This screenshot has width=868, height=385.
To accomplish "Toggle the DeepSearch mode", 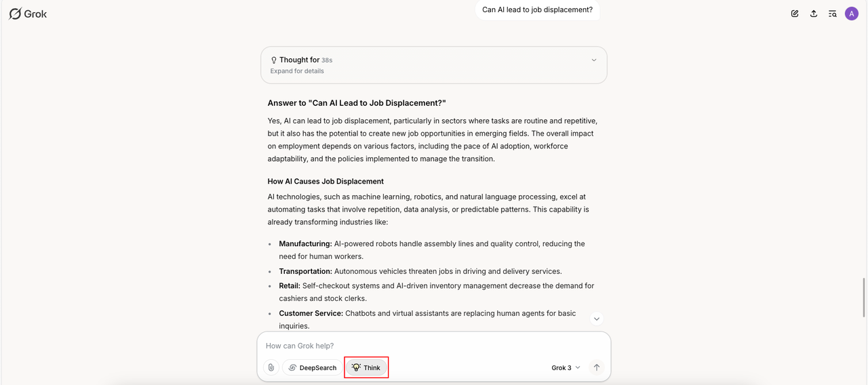I will coord(312,367).
